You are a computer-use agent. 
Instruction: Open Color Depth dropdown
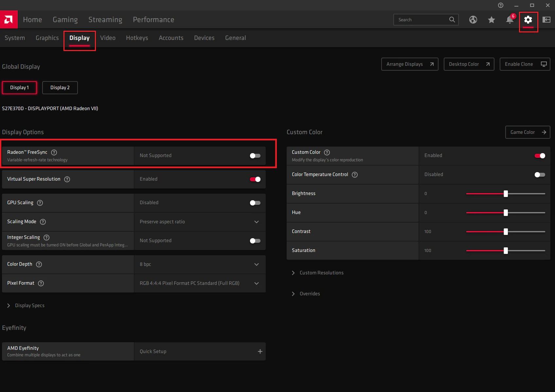pyautogui.click(x=200, y=264)
